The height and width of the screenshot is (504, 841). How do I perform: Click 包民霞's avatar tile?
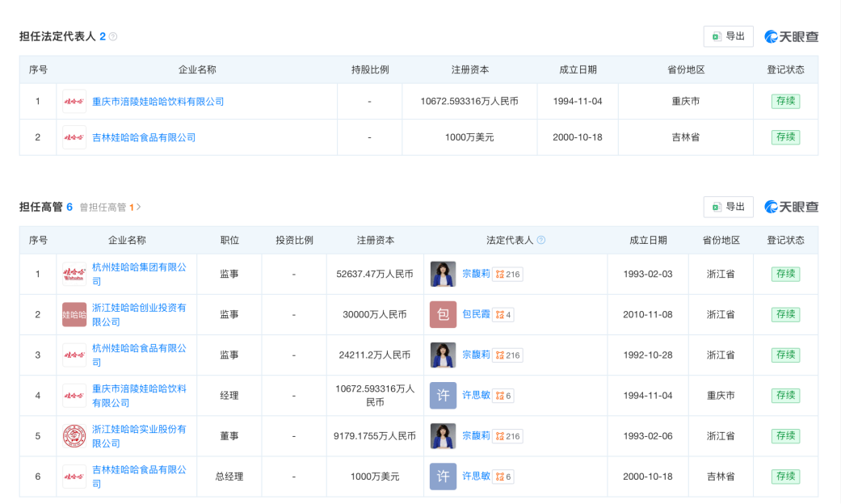coord(443,314)
